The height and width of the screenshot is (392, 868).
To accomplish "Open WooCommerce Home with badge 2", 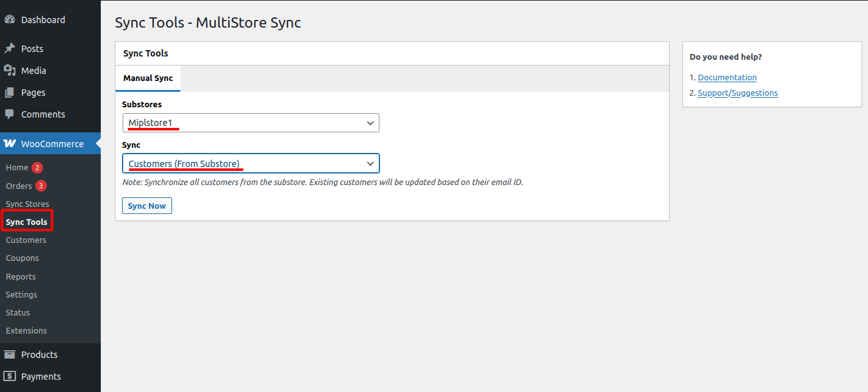I will (17, 168).
